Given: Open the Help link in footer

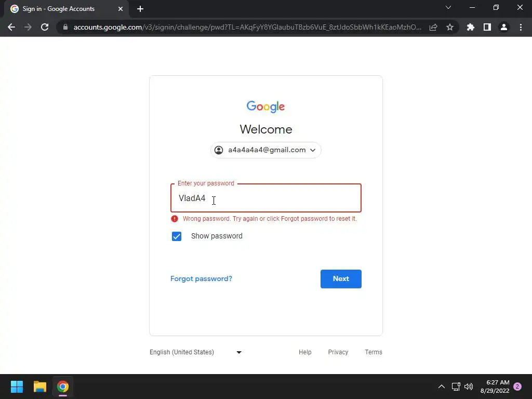Looking at the screenshot, I should tap(305, 352).
